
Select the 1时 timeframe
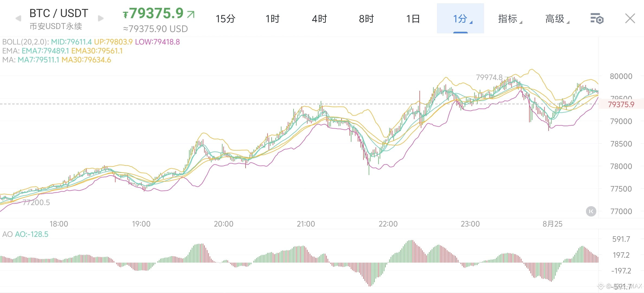tap(272, 19)
